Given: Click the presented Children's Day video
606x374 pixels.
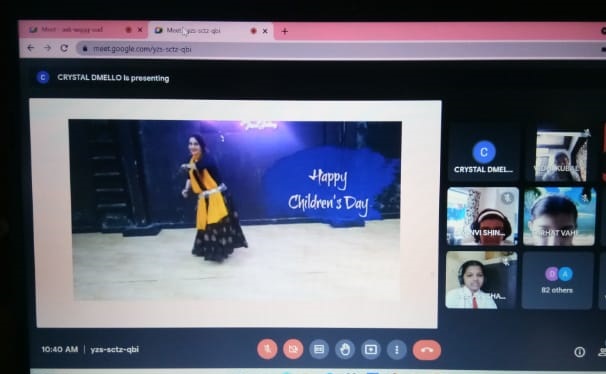Looking at the screenshot, I should click(x=236, y=211).
